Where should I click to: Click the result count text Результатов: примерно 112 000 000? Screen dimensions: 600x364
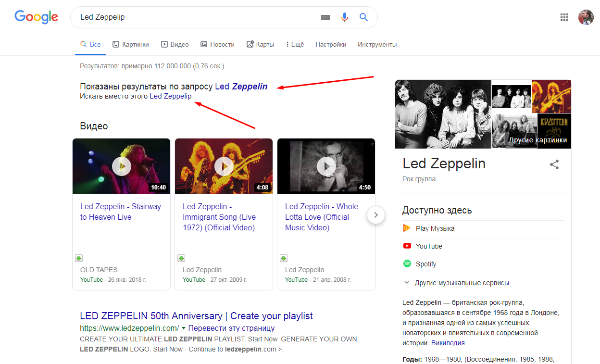[x=152, y=66]
